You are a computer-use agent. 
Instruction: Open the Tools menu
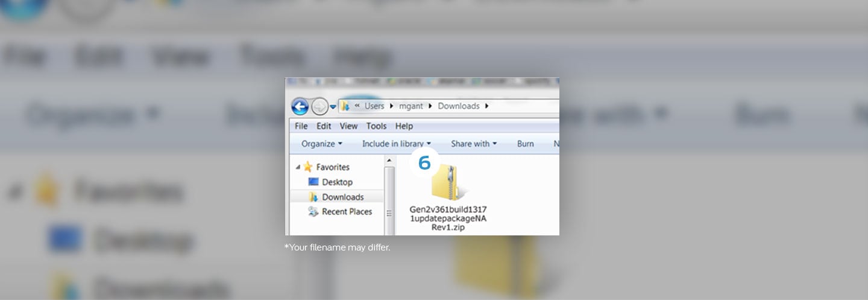click(376, 126)
